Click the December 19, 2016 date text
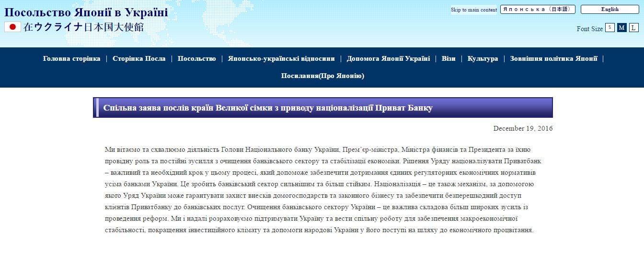Screen dimensions: 644x259 523,129
